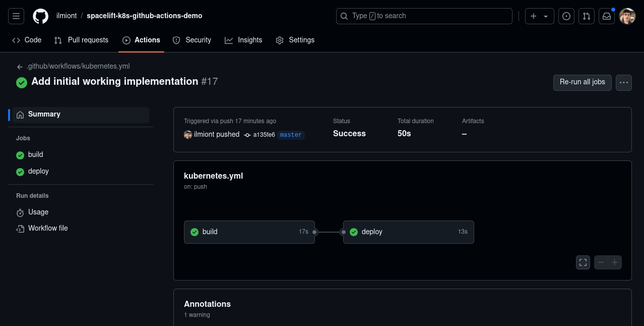
Task: Open the issues icon in the header
Action: pos(566,16)
